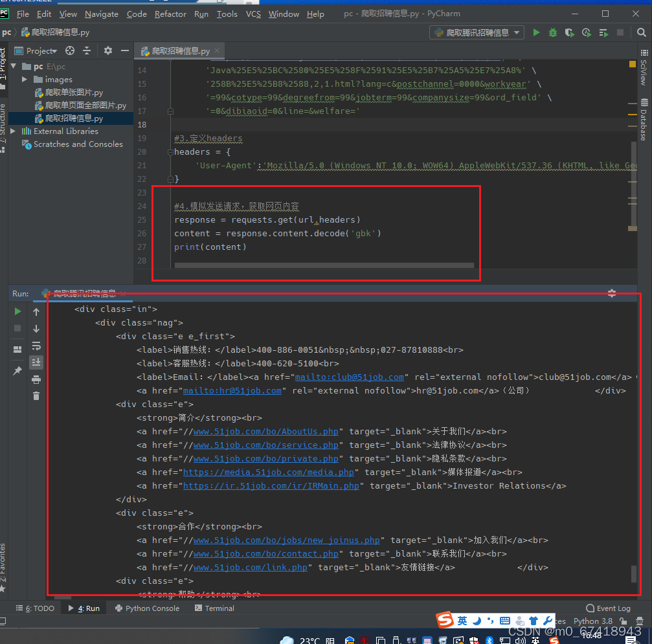Click the fold marker at line 17
This screenshot has width=652, height=644.
coord(170,111)
